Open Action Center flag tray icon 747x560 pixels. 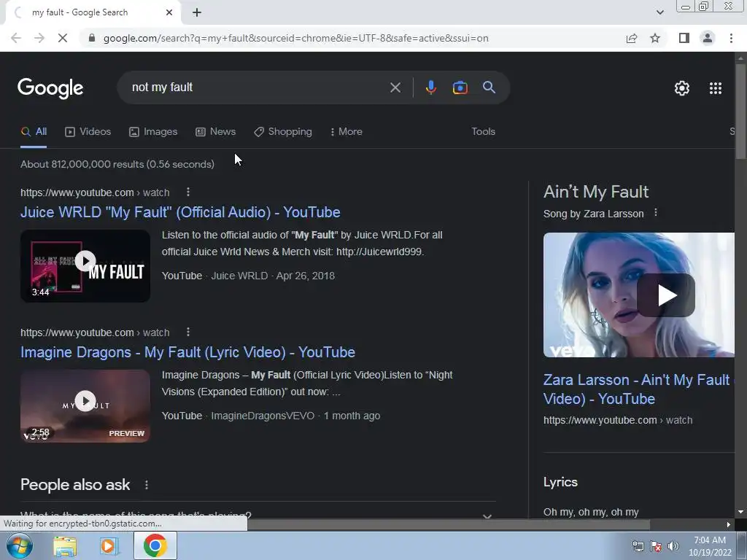click(656, 546)
